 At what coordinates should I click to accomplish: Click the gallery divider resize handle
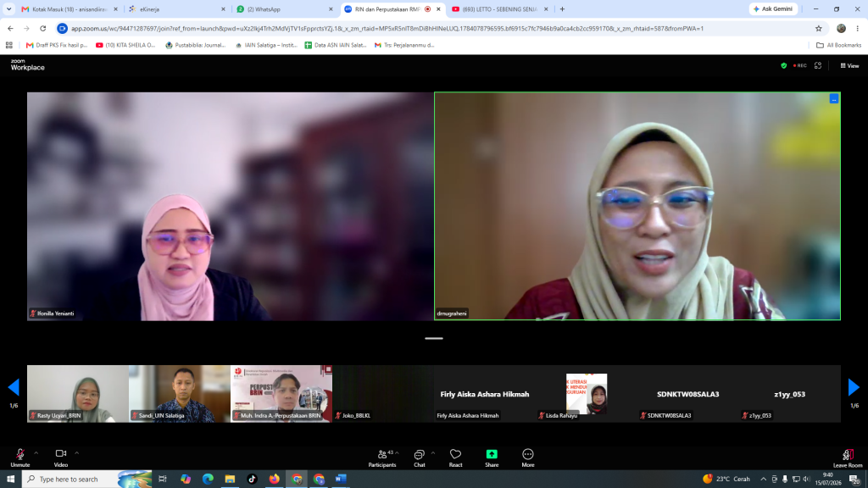(x=434, y=338)
